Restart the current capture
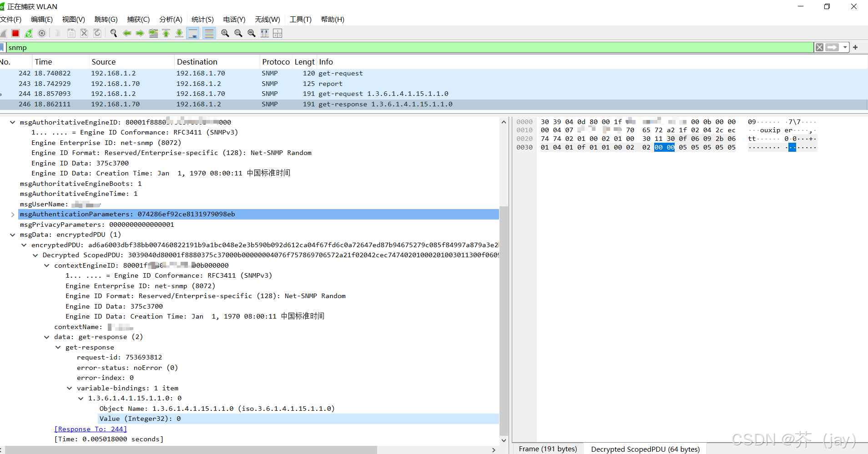Image resolution: width=868 pixels, height=454 pixels. (28, 33)
